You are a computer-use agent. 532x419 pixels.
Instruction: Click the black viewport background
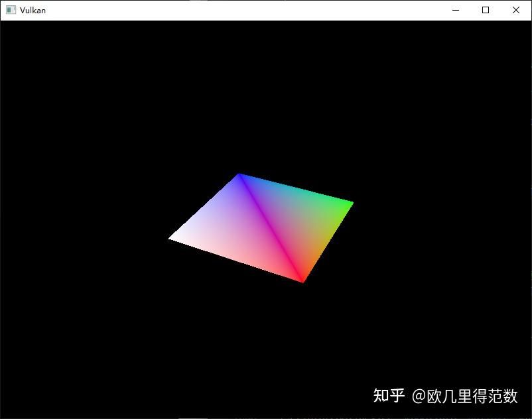[100, 99]
